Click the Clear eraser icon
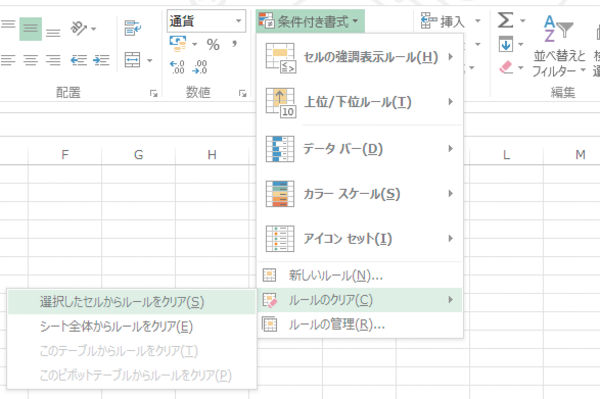600x399 pixels. (506, 68)
